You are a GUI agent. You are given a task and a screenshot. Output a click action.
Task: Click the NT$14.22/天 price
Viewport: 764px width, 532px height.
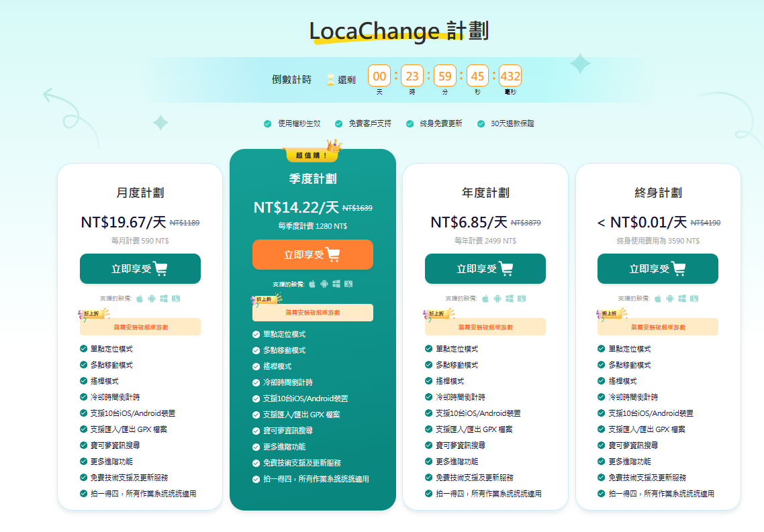[x=296, y=208]
